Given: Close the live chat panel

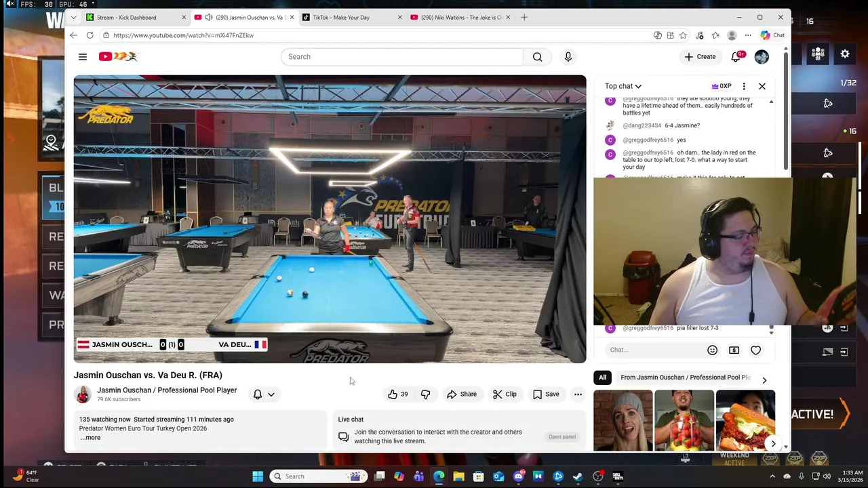Looking at the screenshot, I should pos(762,86).
